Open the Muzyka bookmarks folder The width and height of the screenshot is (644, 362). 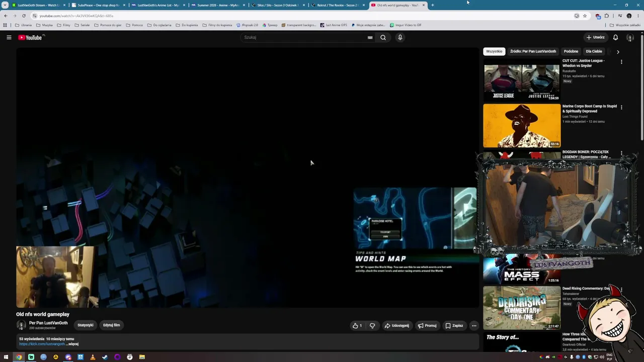tap(44, 25)
